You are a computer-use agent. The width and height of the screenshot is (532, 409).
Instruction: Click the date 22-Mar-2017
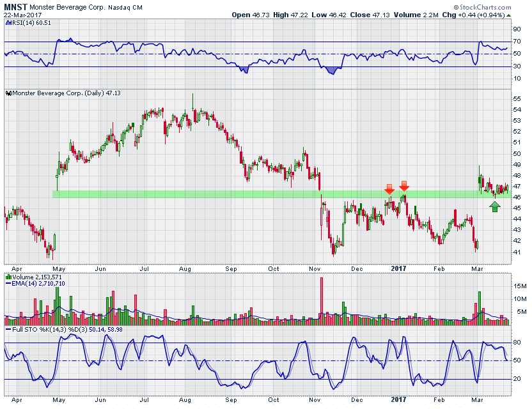[x=23, y=15]
